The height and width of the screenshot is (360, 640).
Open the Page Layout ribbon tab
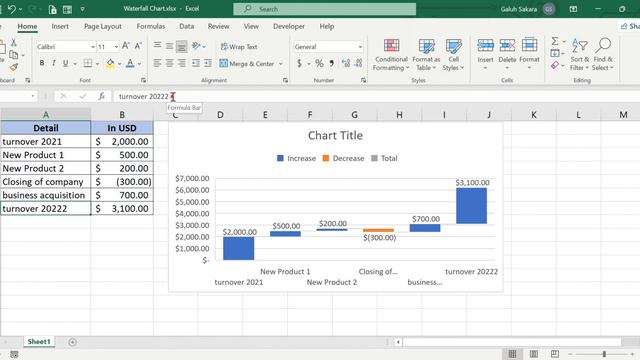tap(103, 26)
